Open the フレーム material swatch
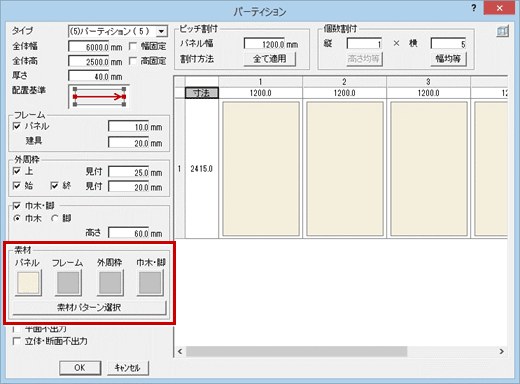Image resolution: width=520 pixels, height=384 pixels. click(68, 283)
